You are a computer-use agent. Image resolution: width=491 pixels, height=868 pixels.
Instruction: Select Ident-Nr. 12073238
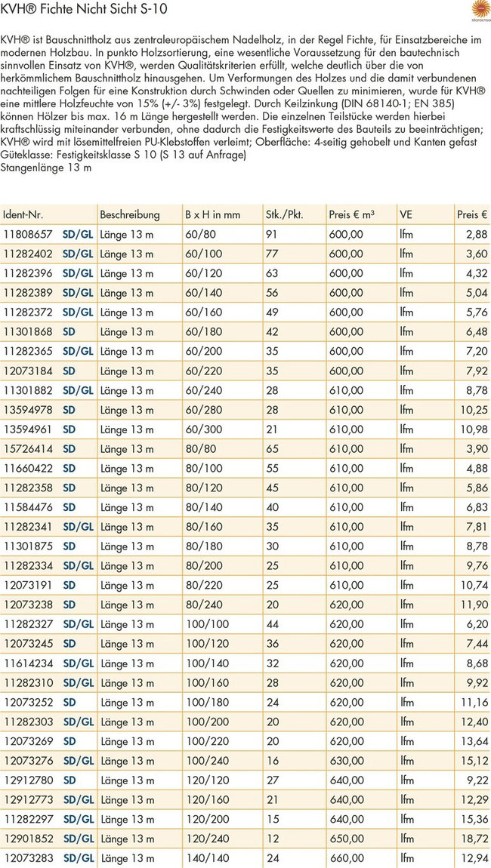(28, 605)
